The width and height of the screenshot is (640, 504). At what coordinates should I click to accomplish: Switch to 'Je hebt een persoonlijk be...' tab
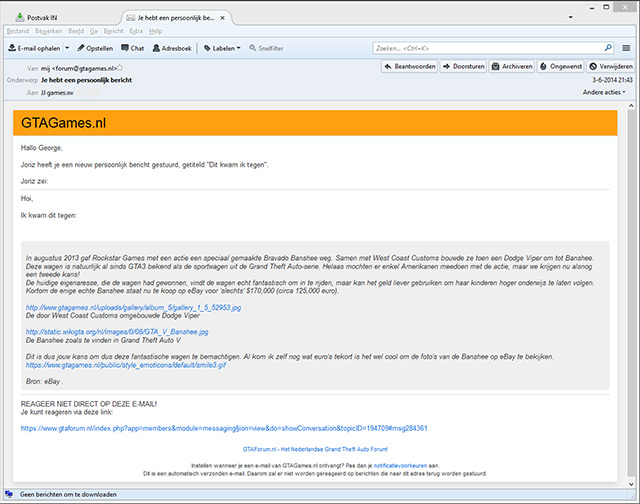tap(176, 18)
